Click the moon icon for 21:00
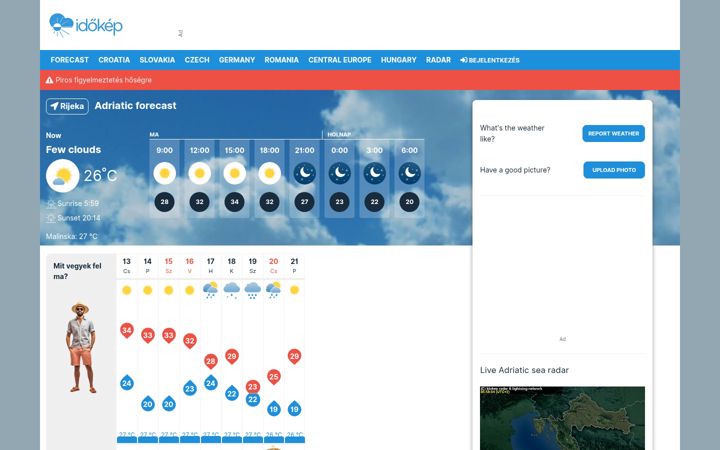The width and height of the screenshot is (720, 450). 304,173
